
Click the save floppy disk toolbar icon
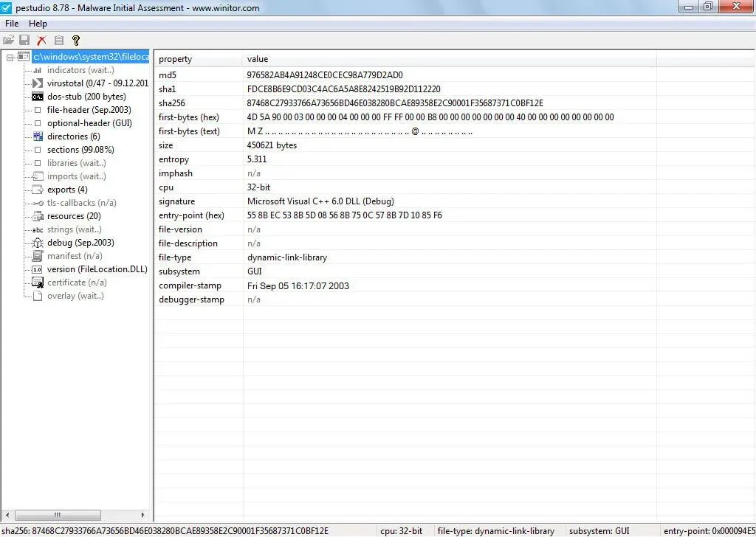[24, 41]
